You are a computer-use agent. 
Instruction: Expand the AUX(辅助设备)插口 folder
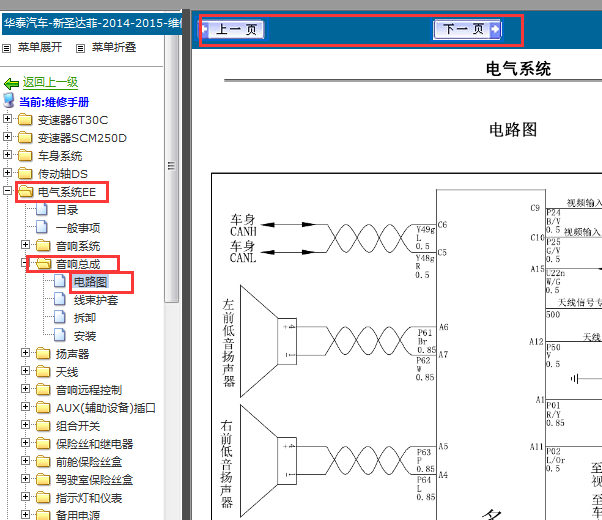pos(25,407)
